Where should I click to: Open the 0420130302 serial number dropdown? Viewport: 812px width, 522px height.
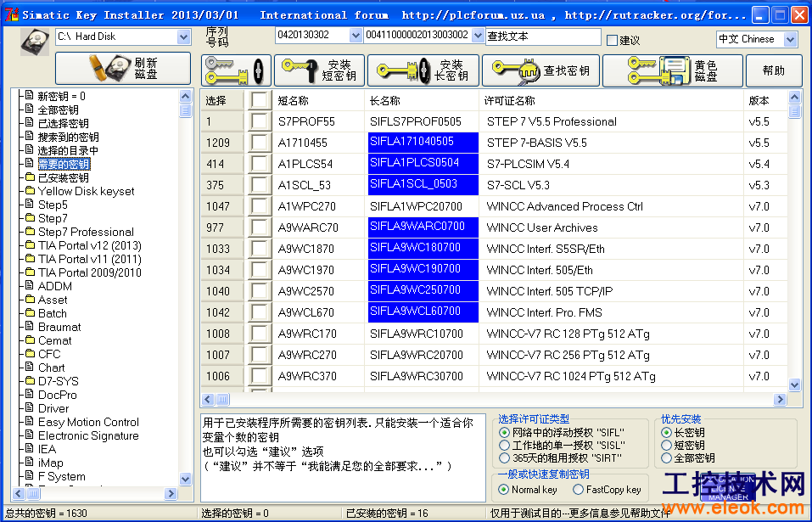pos(356,35)
